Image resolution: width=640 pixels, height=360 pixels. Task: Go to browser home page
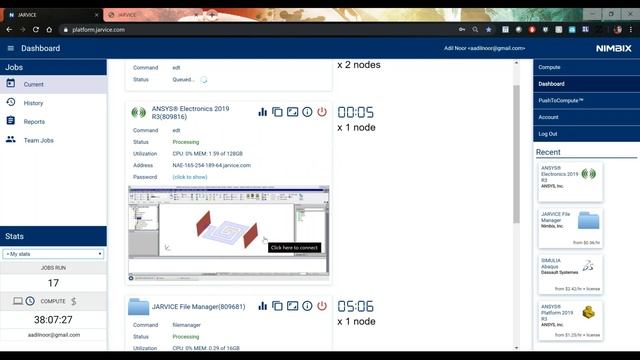point(49,29)
